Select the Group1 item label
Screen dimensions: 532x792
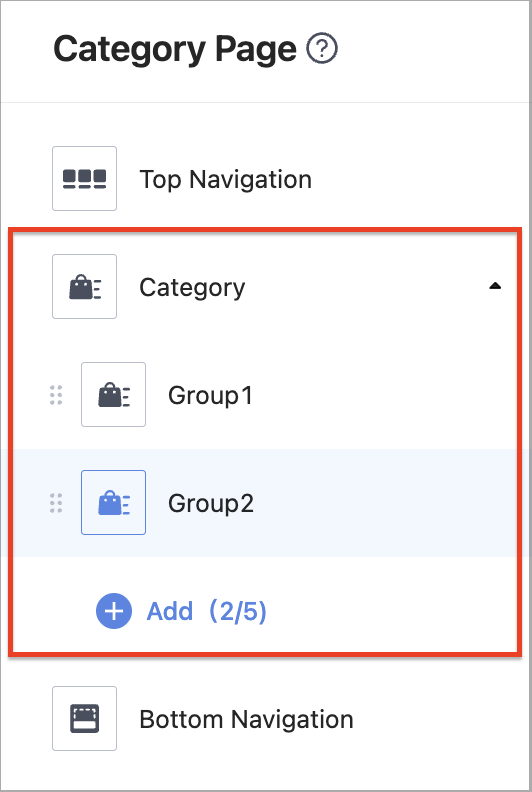pyautogui.click(x=210, y=395)
